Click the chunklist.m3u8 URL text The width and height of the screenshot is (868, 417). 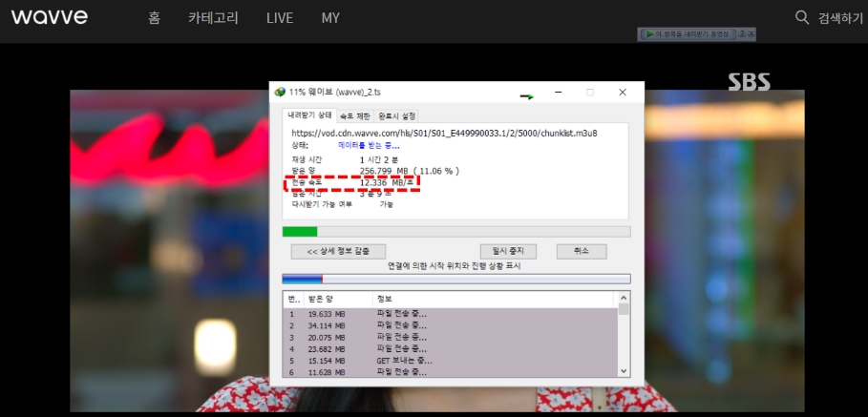(445, 134)
